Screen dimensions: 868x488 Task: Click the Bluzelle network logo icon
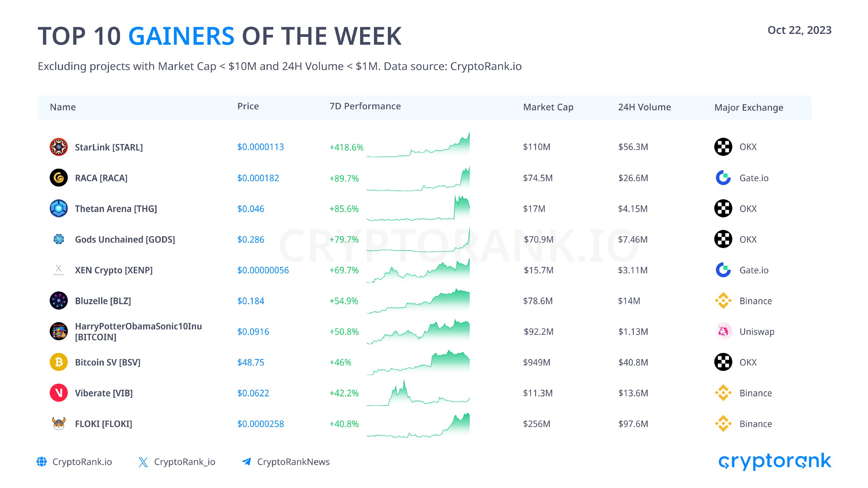[x=59, y=301]
